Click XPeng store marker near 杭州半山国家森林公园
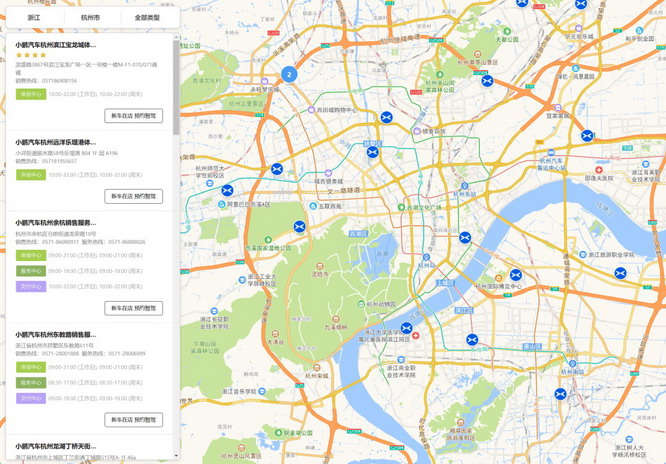666x464 pixels. click(x=487, y=81)
